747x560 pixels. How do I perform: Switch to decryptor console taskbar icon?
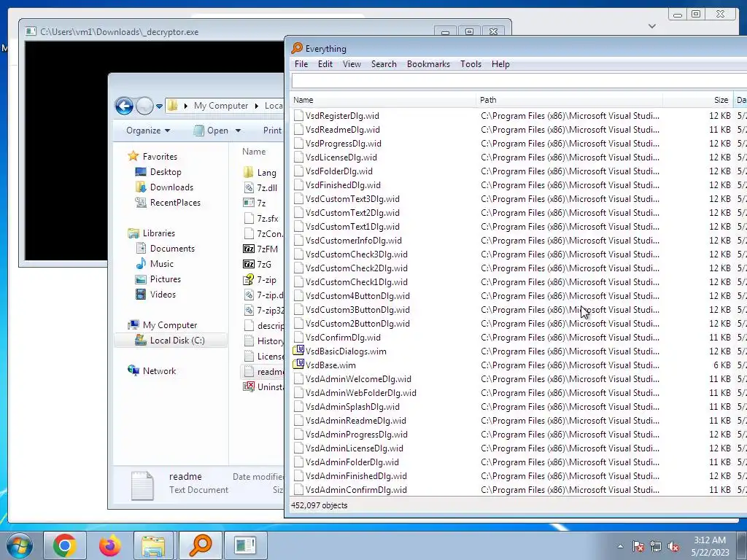click(x=245, y=545)
